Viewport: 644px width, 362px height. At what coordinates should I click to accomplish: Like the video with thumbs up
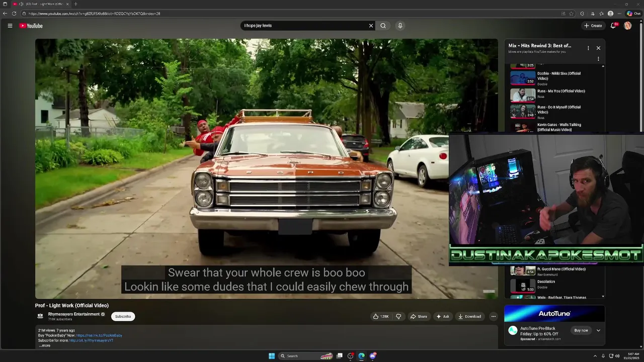[381, 316]
